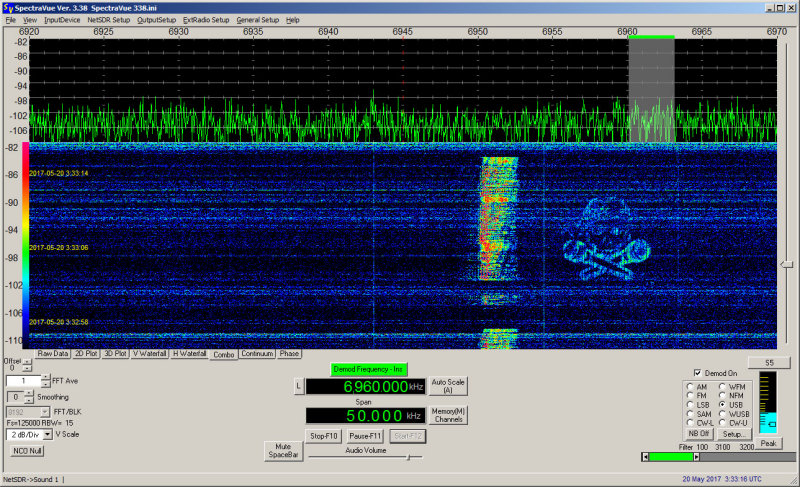The image size is (800, 487).
Task: Switch to the 3D Plot tab
Action: 115,353
